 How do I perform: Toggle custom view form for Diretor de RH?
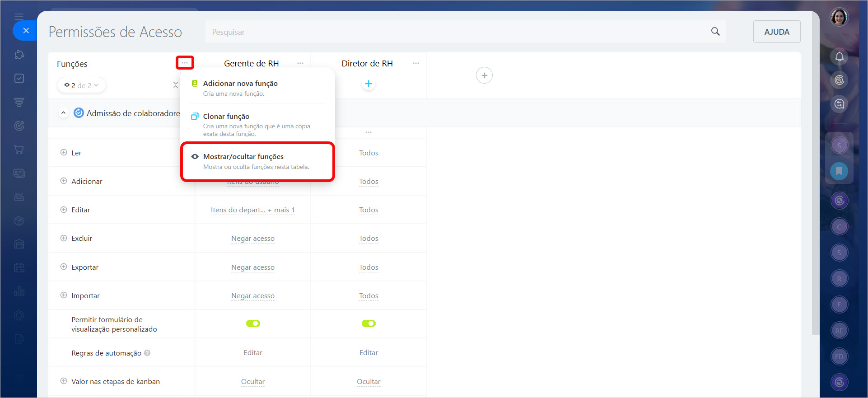(369, 323)
